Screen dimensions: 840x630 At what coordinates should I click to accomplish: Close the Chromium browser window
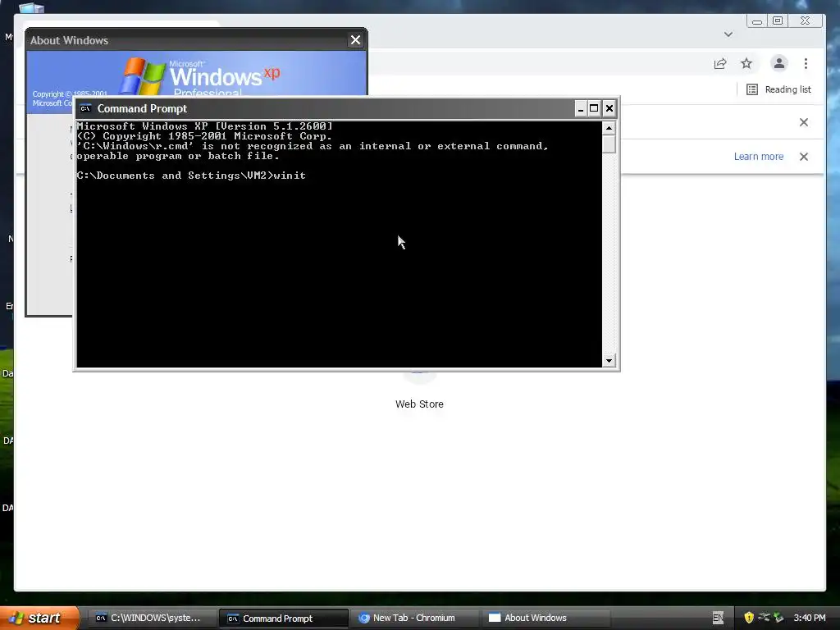click(805, 21)
